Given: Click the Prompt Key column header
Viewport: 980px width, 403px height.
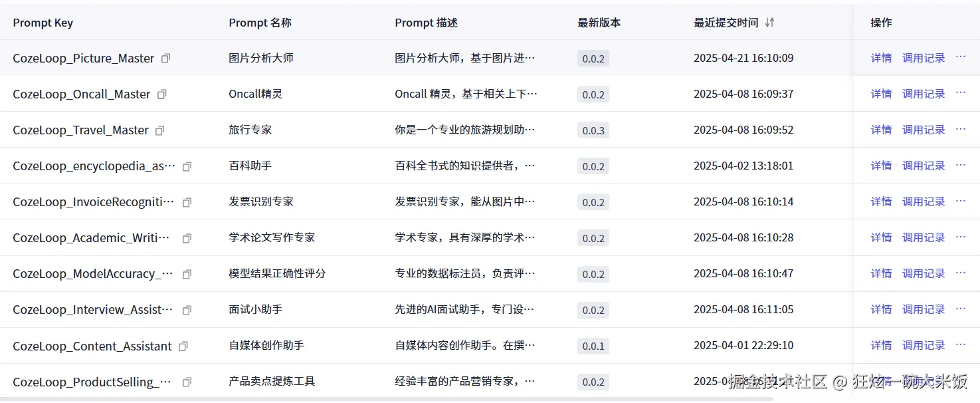Looking at the screenshot, I should tap(43, 23).
